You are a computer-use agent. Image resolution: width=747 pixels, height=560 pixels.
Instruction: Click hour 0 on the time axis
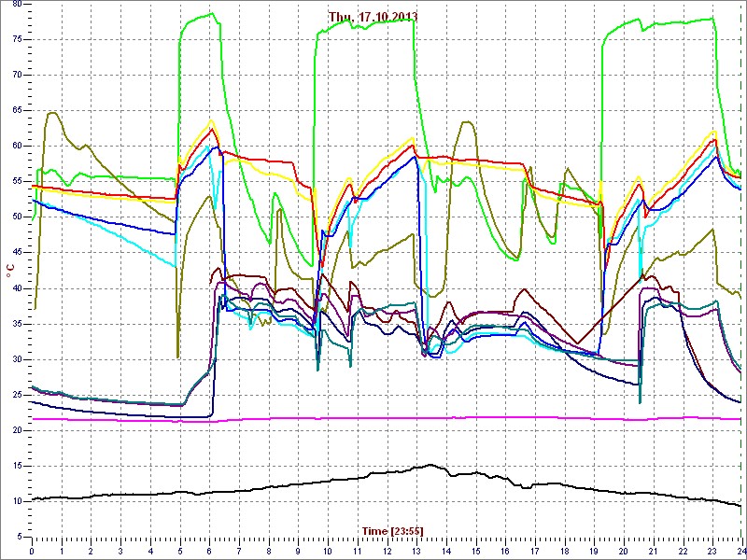(x=32, y=552)
